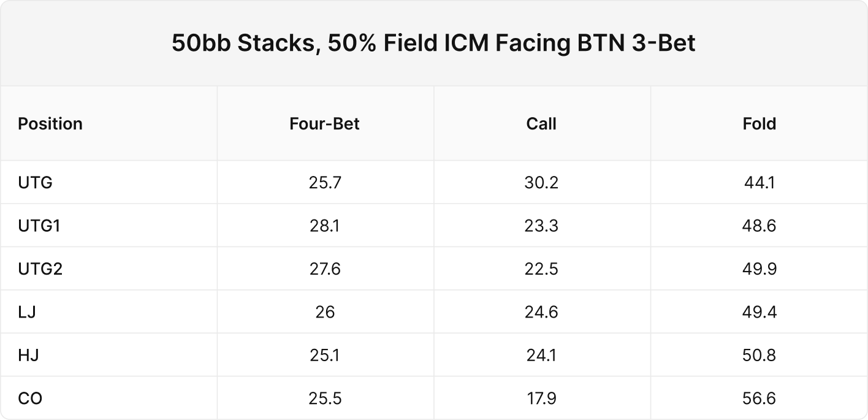Click CO call value 17.9

[x=541, y=399]
